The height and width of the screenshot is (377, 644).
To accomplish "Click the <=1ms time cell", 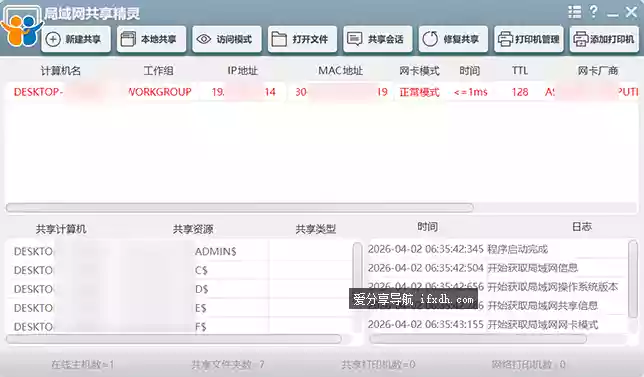I will pyautogui.click(x=471, y=92).
